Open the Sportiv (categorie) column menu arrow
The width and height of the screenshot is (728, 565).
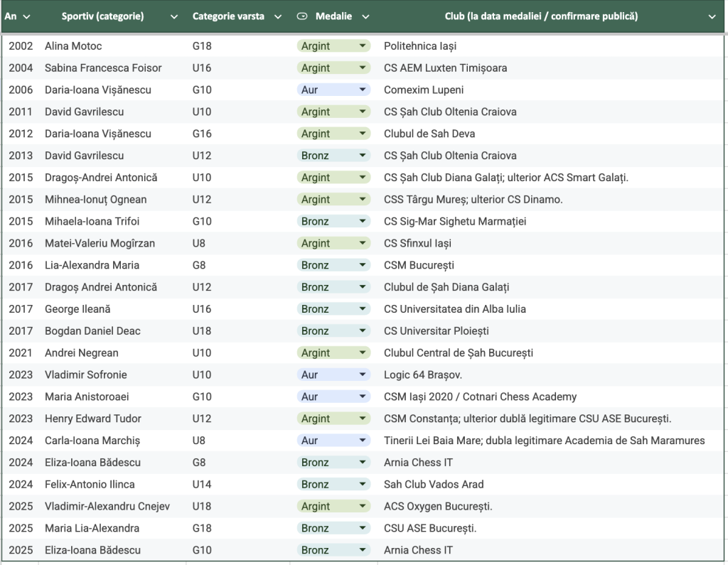174,16
